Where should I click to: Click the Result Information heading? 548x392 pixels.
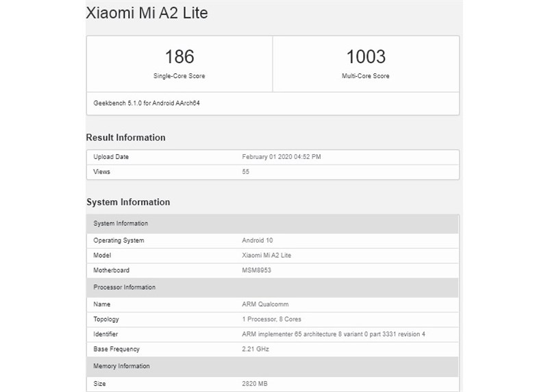coord(126,138)
